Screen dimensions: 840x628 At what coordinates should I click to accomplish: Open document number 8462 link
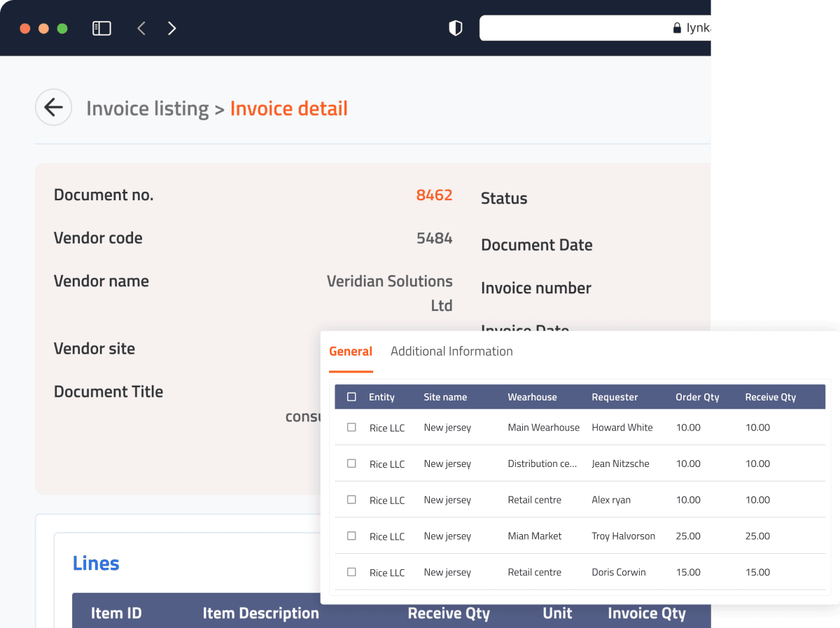pyautogui.click(x=434, y=195)
